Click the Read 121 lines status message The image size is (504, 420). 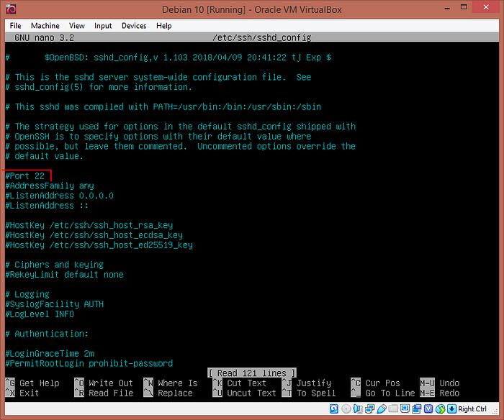(x=252, y=373)
